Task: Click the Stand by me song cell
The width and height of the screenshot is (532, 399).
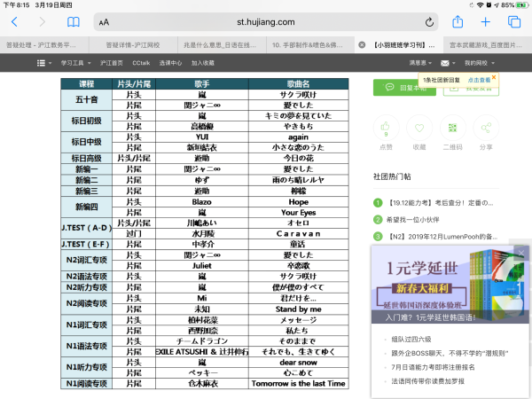Action: pyautogui.click(x=299, y=309)
